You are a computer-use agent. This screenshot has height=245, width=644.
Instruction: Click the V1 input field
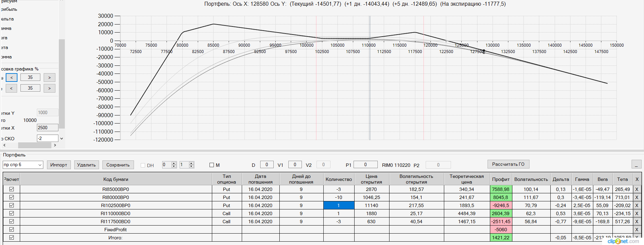click(295, 165)
